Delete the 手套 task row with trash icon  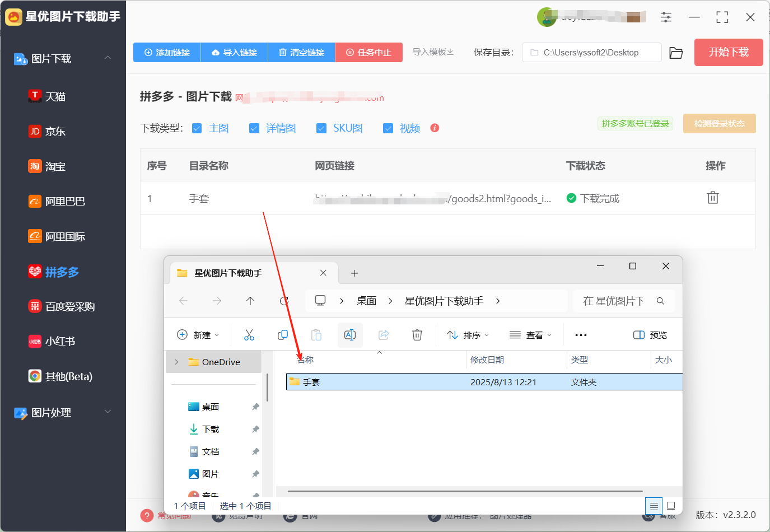click(713, 198)
